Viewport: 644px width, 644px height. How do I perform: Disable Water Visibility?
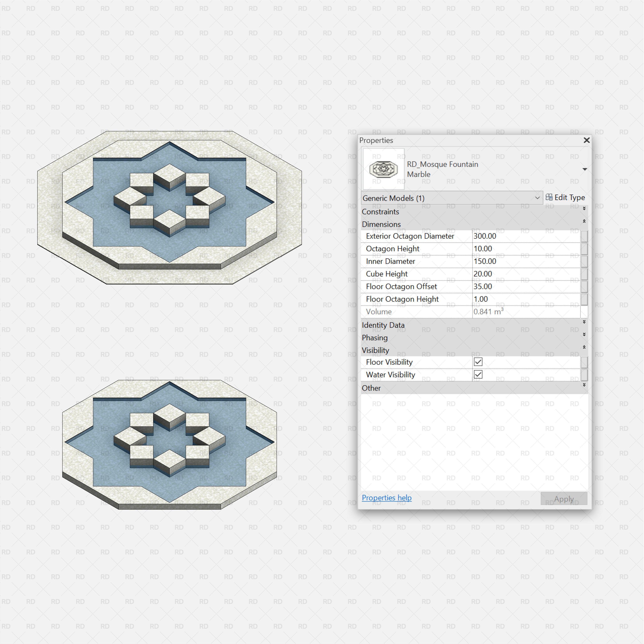478,374
